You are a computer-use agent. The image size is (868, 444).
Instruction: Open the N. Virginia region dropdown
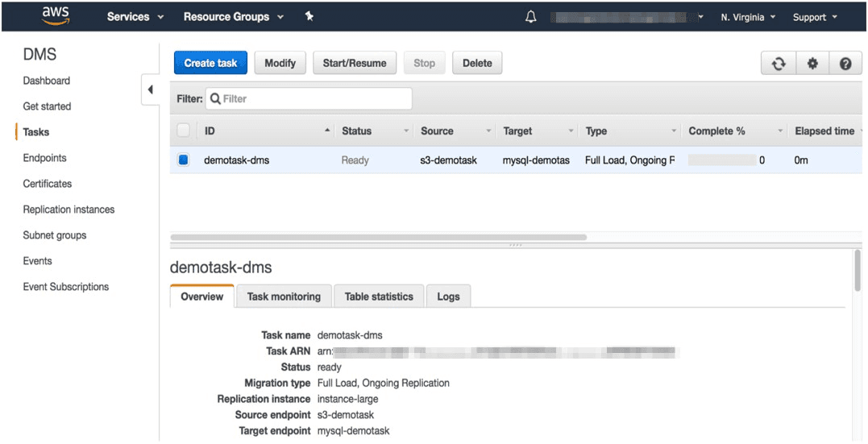pyautogui.click(x=748, y=17)
